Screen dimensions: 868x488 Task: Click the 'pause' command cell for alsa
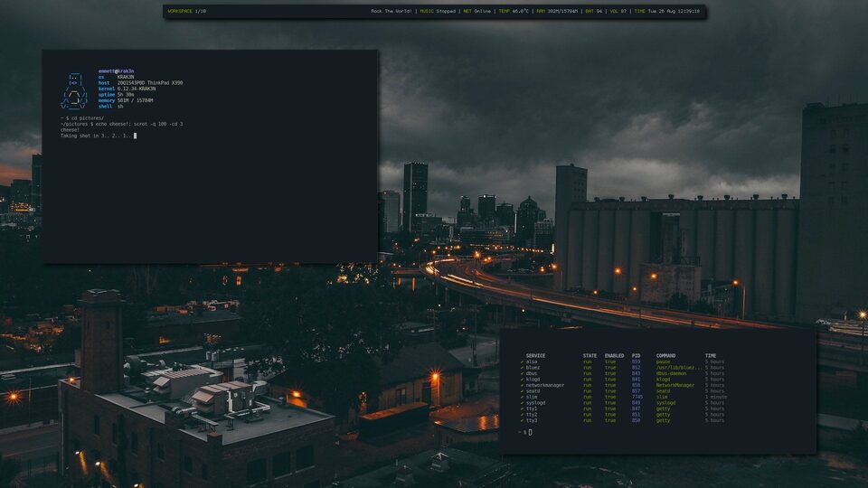click(x=663, y=361)
